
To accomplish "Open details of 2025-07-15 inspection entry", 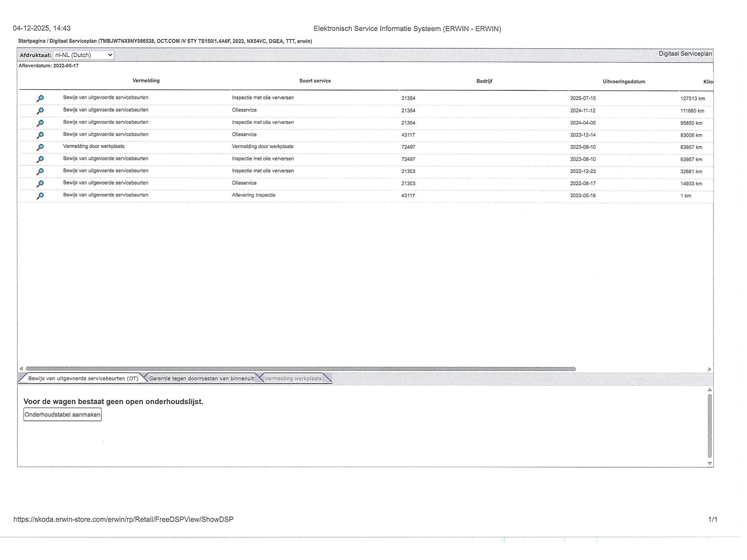I will 40,98.
